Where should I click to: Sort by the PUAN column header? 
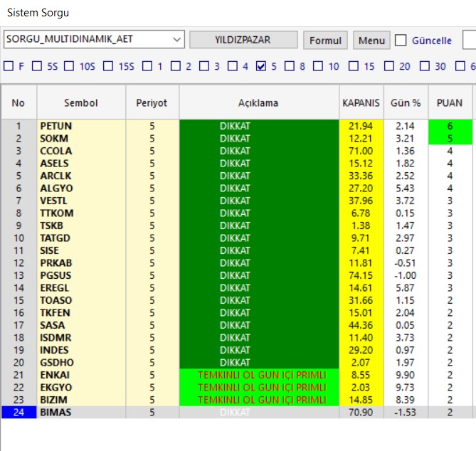[450, 102]
